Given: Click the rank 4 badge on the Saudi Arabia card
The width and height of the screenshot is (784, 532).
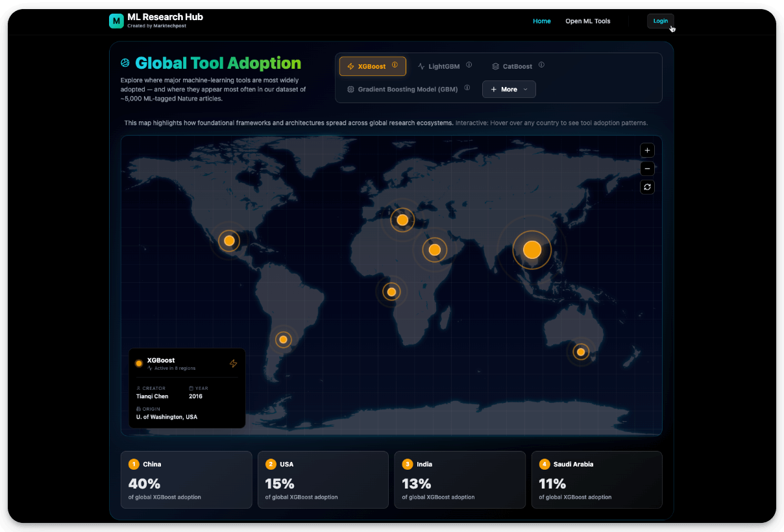Looking at the screenshot, I should click(545, 464).
